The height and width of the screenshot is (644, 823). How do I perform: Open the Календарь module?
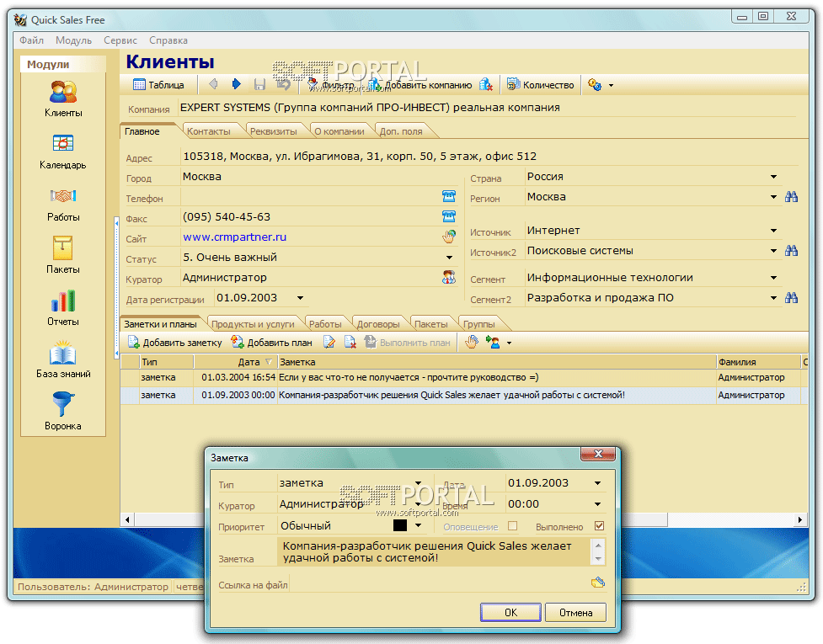coord(63,143)
